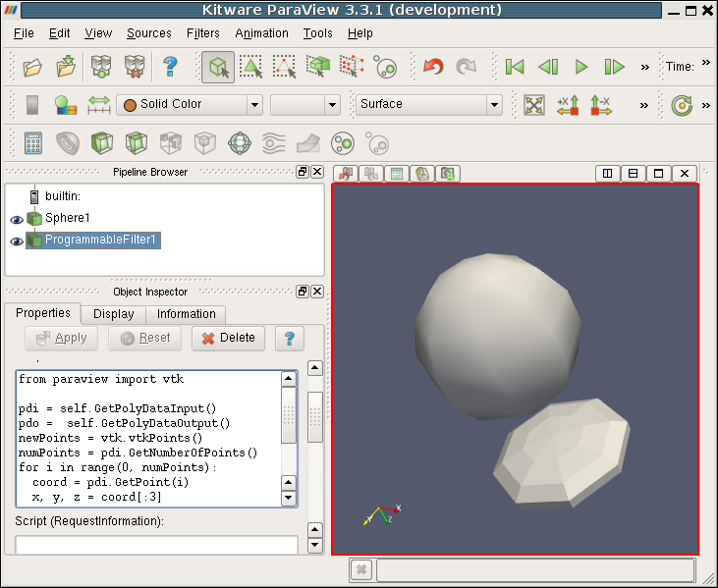Open a file with the folder icon
This screenshot has height=588, width=718.
pyautogui.click(x=32, y=68)
